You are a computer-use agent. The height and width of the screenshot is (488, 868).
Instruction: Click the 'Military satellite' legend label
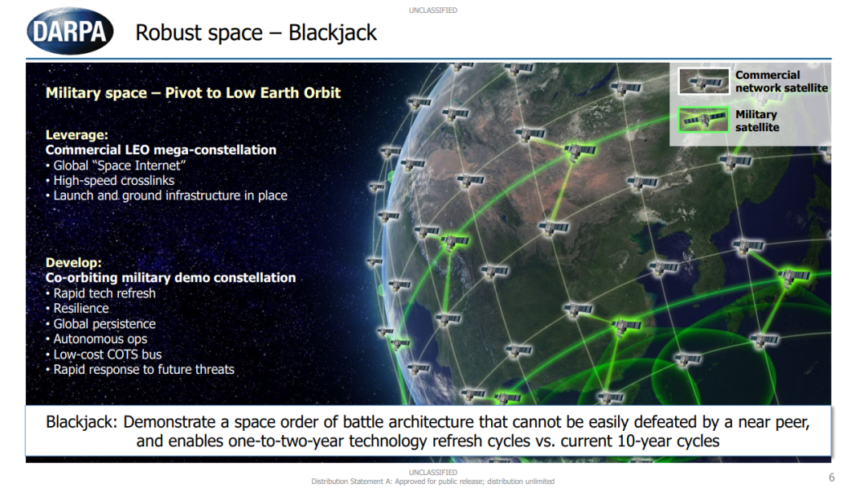click(757, 121)
